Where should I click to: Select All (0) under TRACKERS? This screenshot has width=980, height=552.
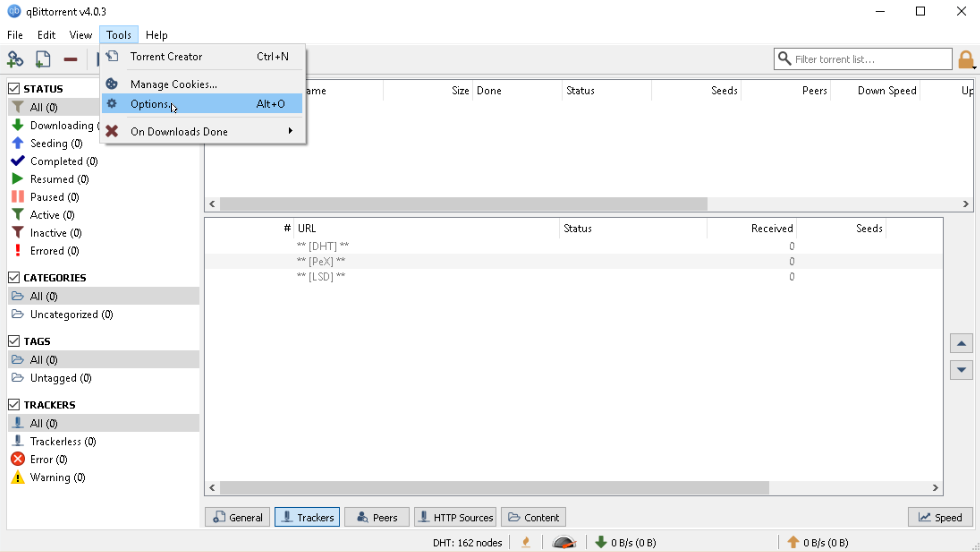104,423
